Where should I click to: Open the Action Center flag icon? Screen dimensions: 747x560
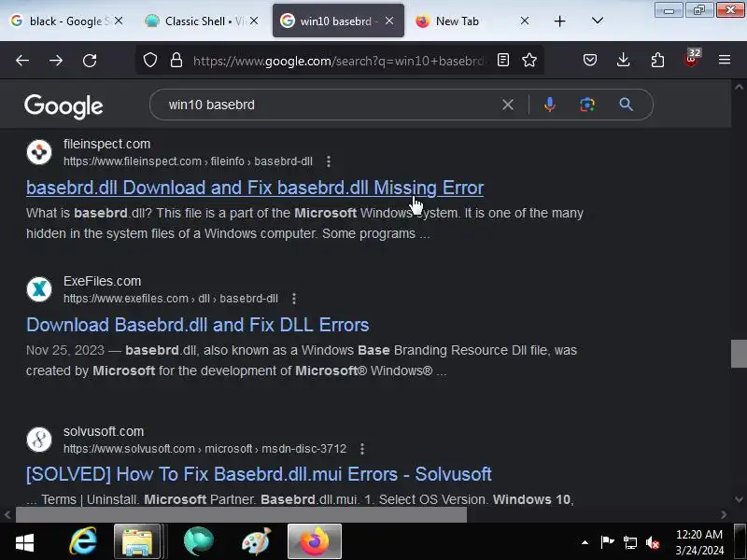click(608, 542)
